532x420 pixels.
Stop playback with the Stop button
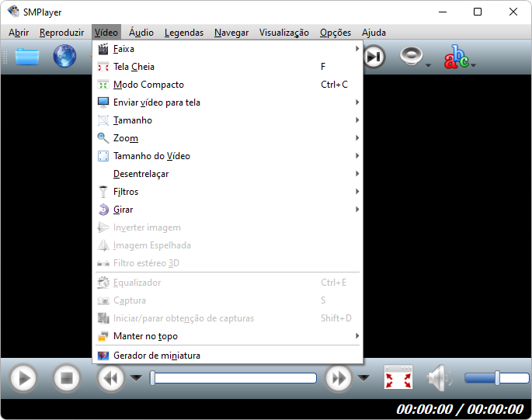coord(67,378)
